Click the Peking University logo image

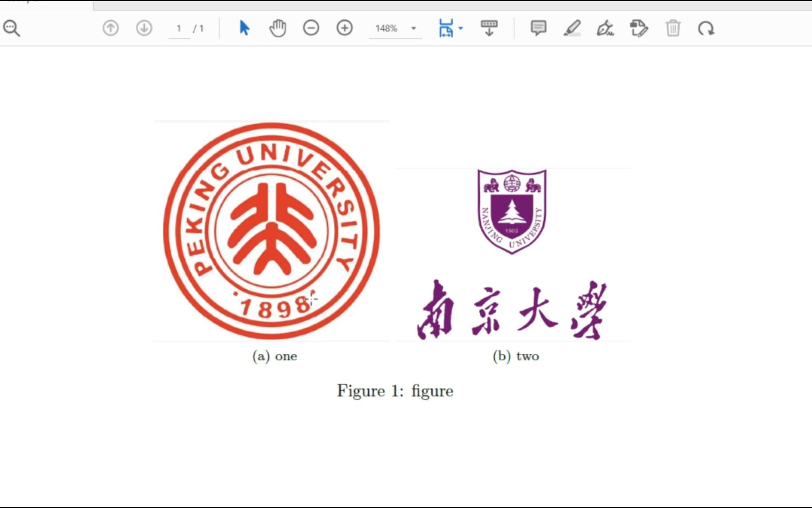point(272,230)
